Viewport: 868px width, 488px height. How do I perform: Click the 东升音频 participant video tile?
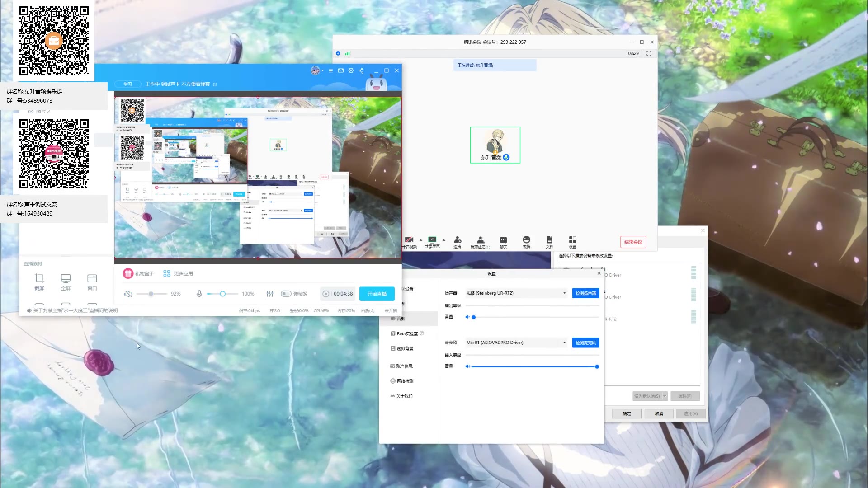point(495,145)
